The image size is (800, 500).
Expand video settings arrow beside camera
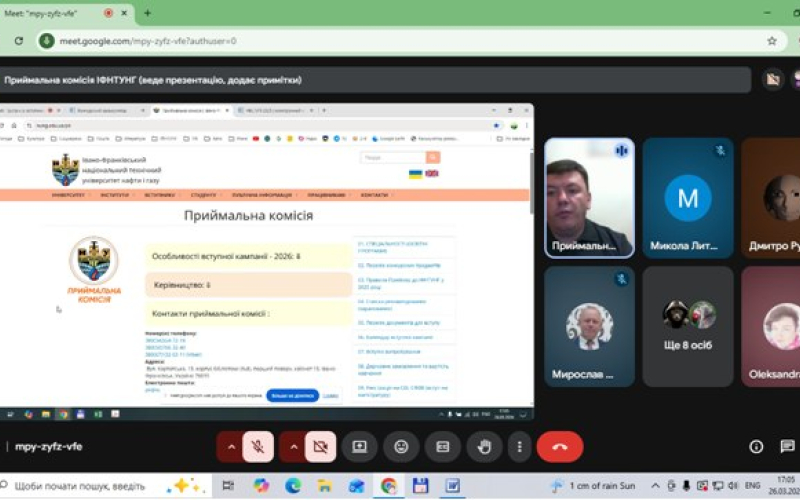(294, 447)
